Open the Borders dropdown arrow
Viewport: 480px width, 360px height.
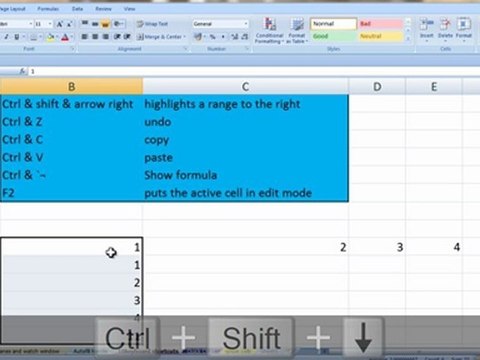40,37
